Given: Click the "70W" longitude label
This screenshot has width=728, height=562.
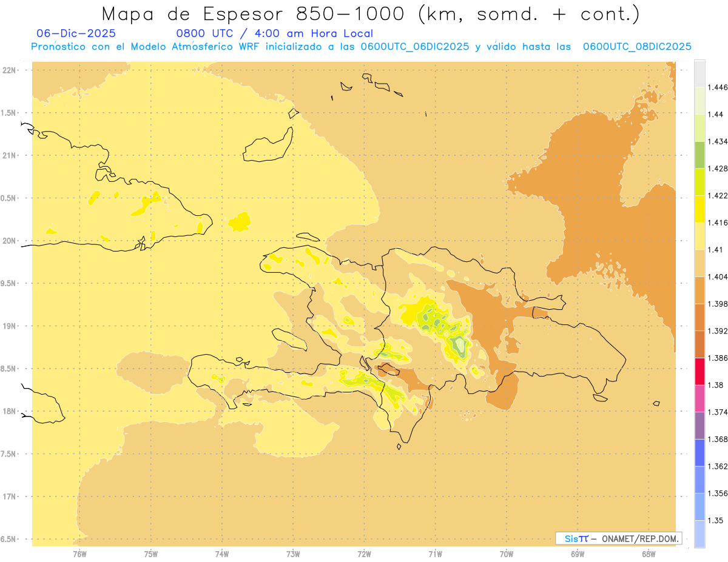Looking at the screenshot, I should [507, 554].
